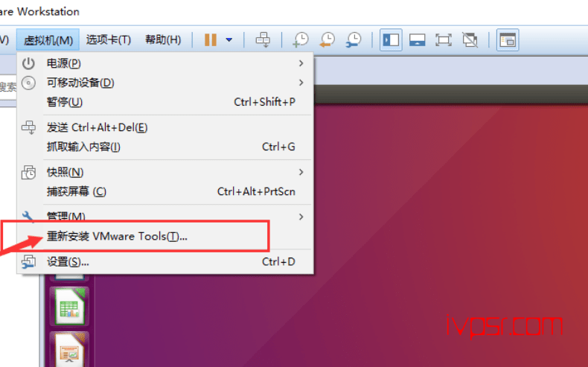The image size is (588, 367).
Task: Open the 虚拟机(M) menu
Action: tap(48, 39)
